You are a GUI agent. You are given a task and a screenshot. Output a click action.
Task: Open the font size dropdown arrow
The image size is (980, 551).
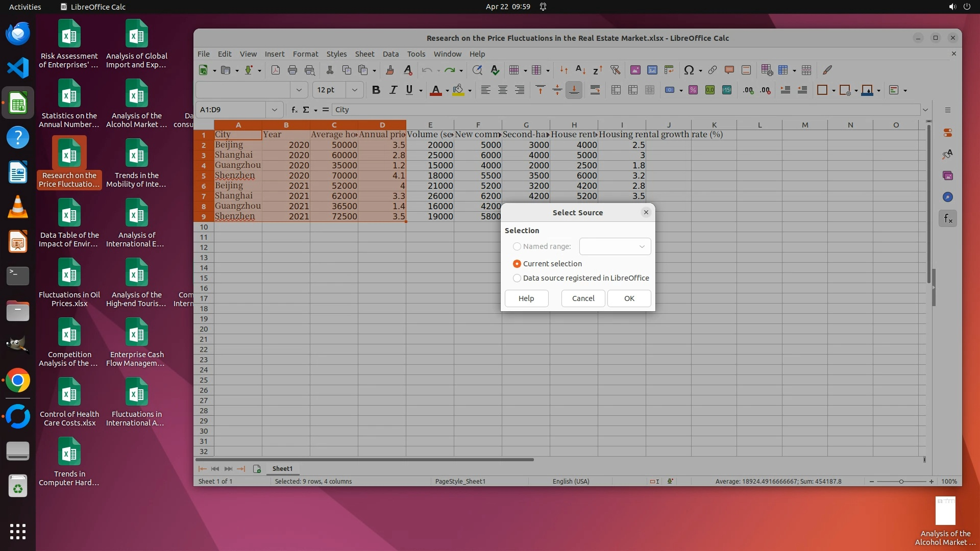(354, 90)
